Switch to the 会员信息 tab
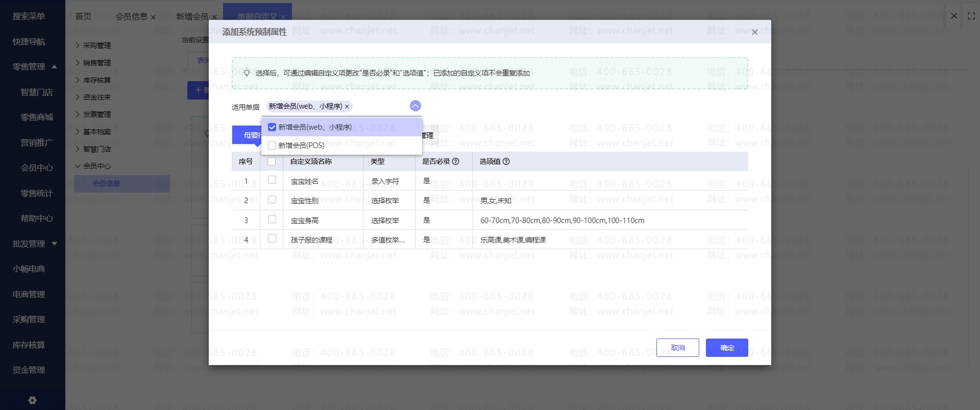This screenshot has height=410, width=980. coord(131,16)
